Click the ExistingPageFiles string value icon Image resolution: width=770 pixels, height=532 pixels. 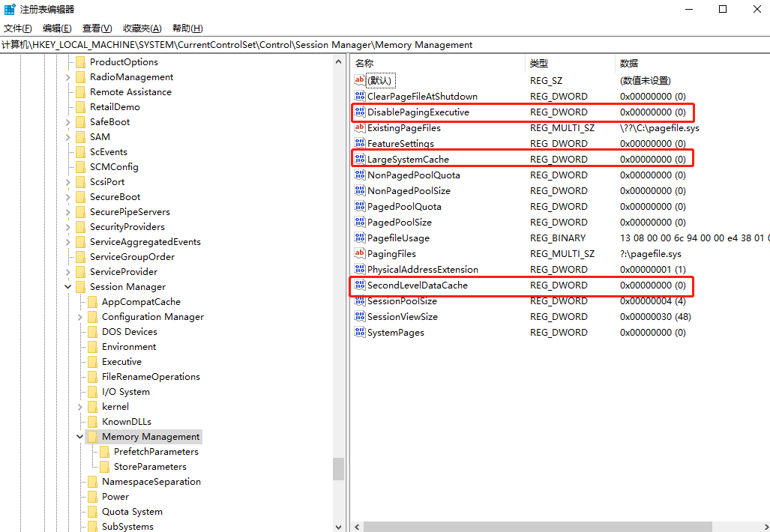click(359, 128)
